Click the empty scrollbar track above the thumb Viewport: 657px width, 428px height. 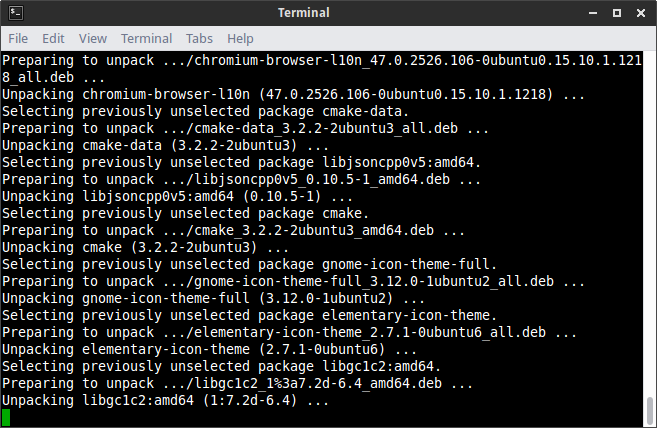pyautogui.click(x=650, y=220)
